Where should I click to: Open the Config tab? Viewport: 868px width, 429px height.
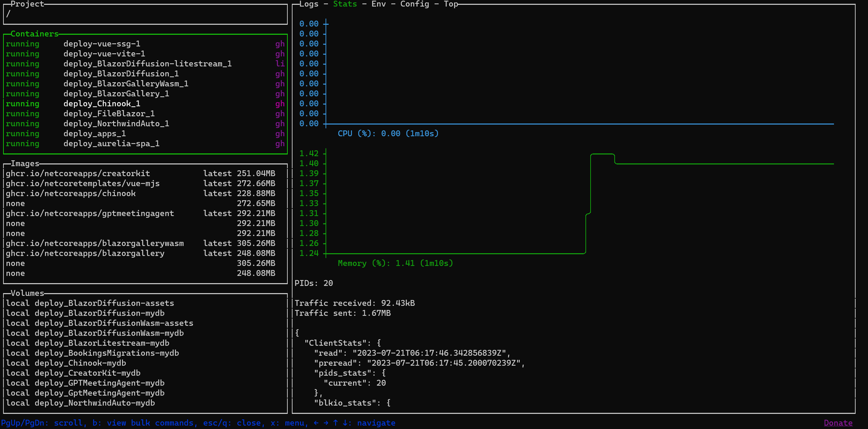(x=414, y=4)
